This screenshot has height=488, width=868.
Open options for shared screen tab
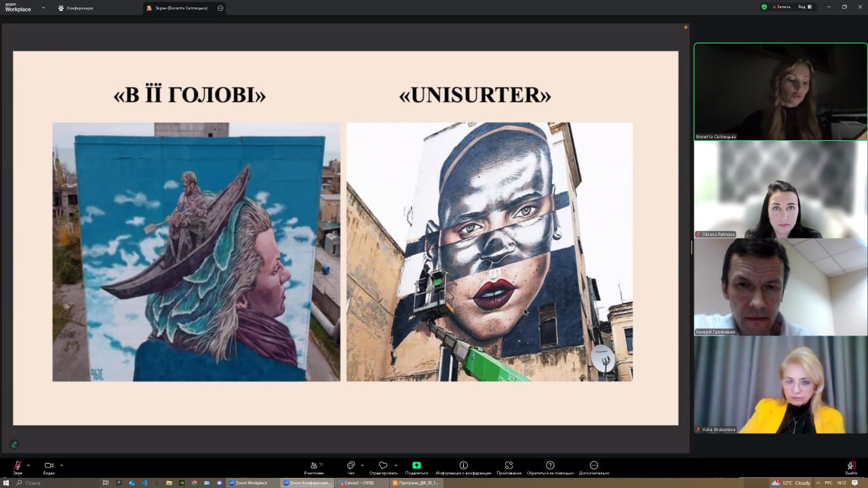point(220,8)
